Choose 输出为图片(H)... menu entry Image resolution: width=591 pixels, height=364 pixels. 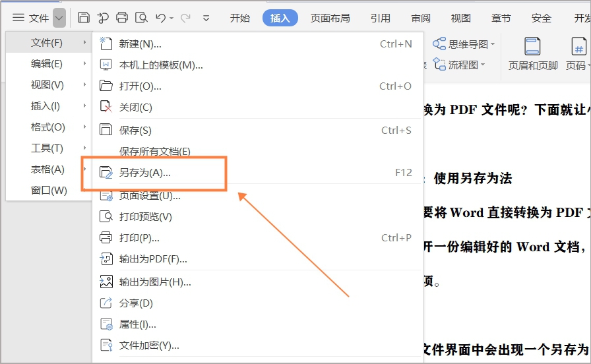(257, 282)
